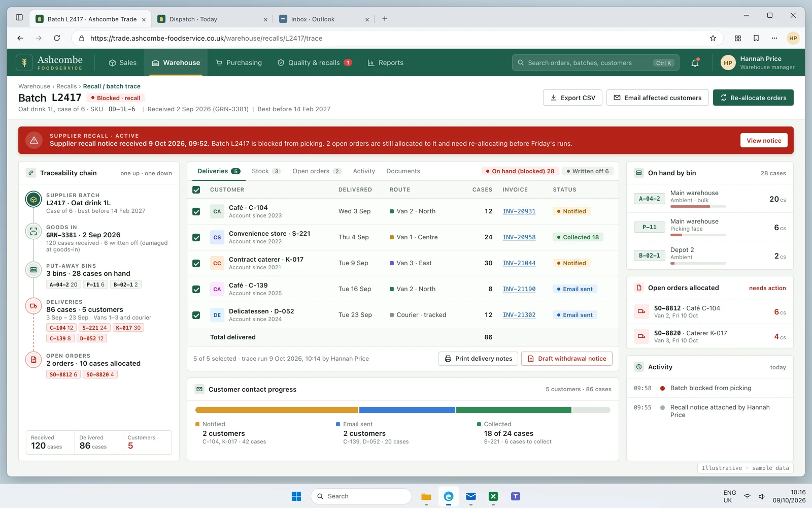Click the green Collected progress bar segment
The width and height of the screenshot is (812, 508).
[514, 410]
